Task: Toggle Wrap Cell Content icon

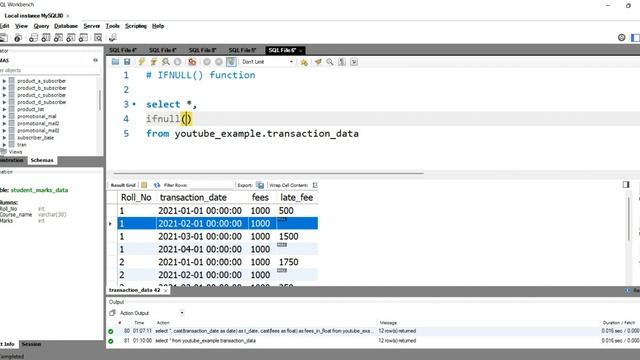Action: (315, 185)
